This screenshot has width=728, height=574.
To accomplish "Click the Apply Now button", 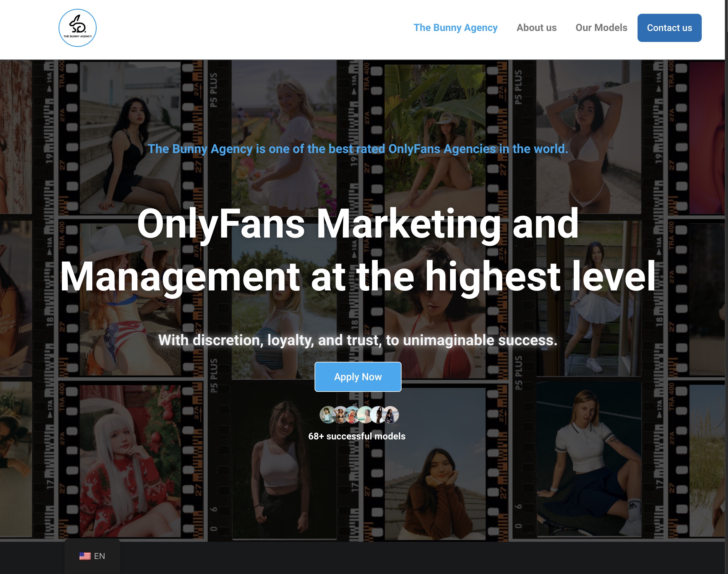I will pos(358,377).
